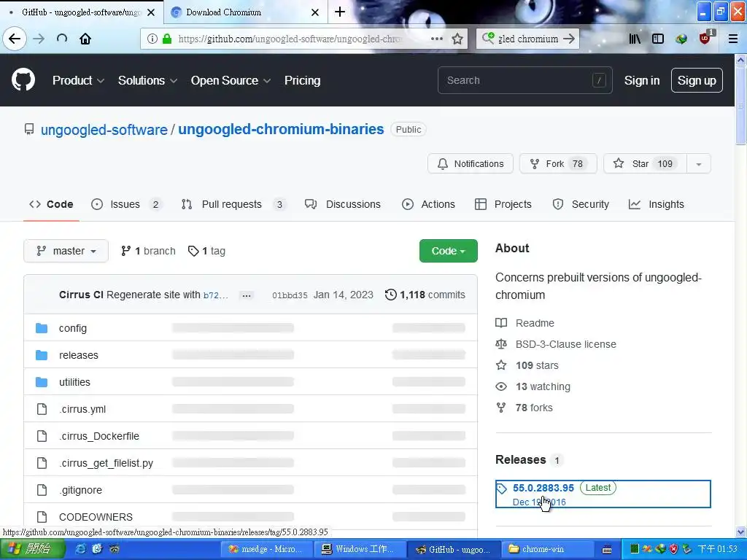Open the Star lists dropdown arrow
Image resolution: width=747 pixels, height=560 pixels.
pos(699,164)
